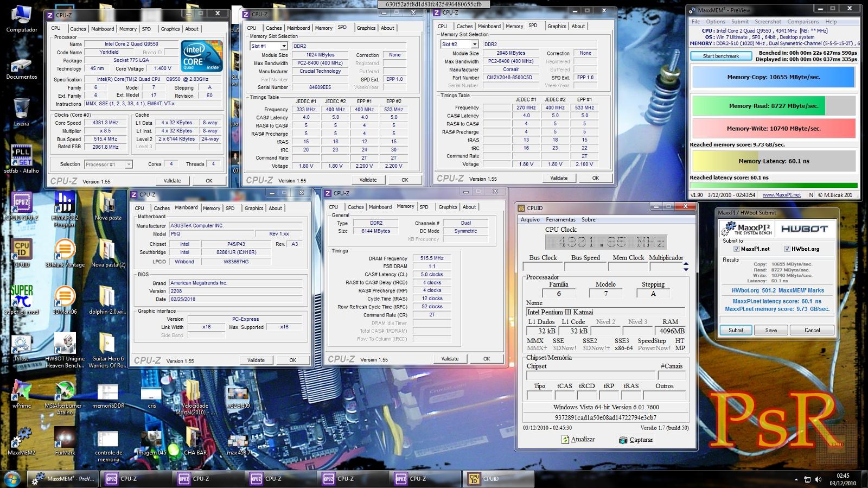Toggle the HWbot.org submit checkbox
868x488 pixels.
787,249
